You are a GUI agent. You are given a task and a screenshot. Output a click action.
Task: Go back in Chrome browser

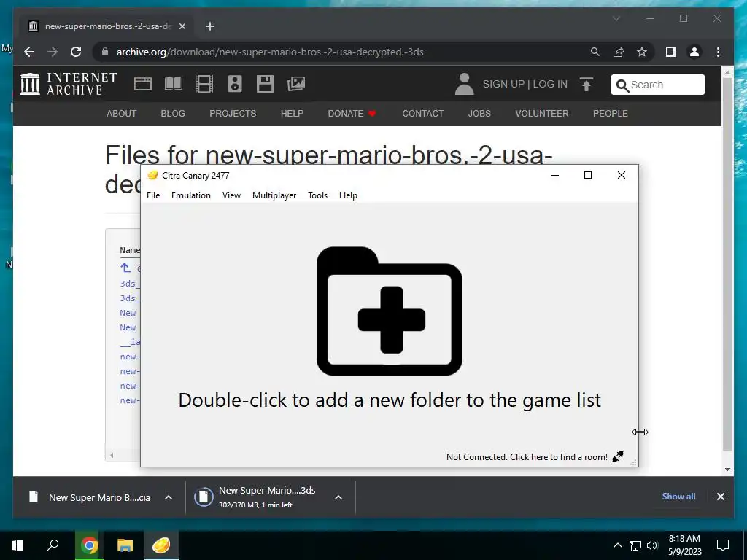[29, 52]
